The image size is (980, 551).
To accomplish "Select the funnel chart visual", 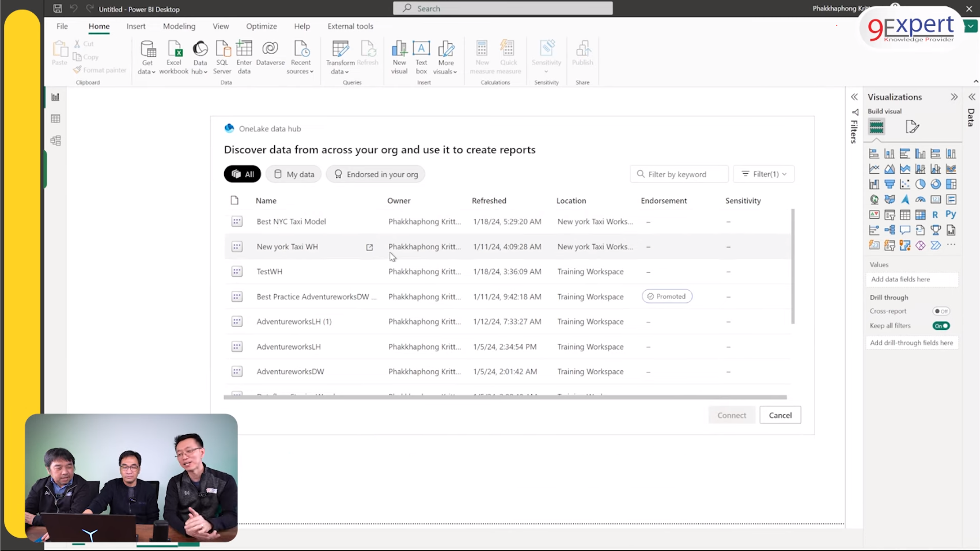I will tap(890, 184).
